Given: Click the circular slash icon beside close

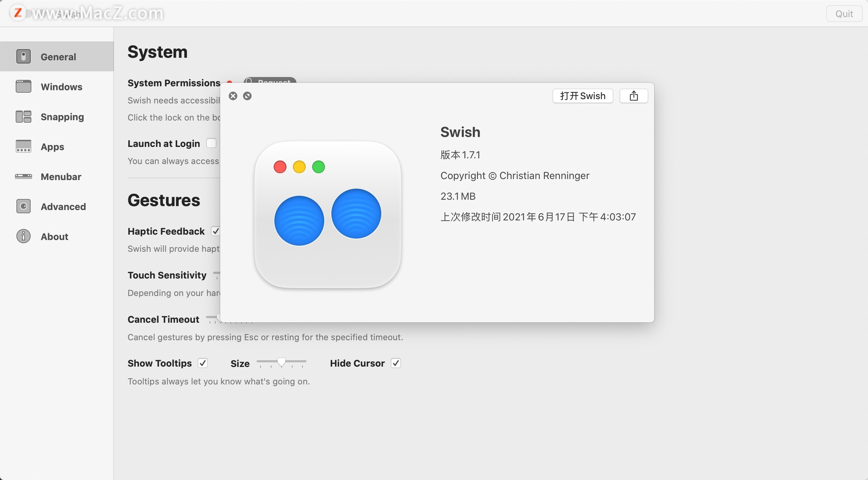Looking at the screenshot, I should pos(247,96).
